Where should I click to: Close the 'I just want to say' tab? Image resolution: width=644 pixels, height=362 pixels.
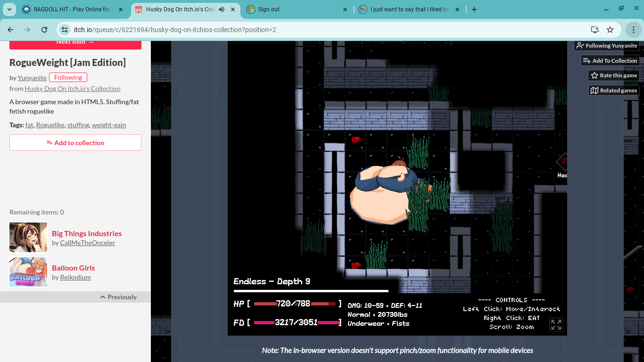pos(457,9)
